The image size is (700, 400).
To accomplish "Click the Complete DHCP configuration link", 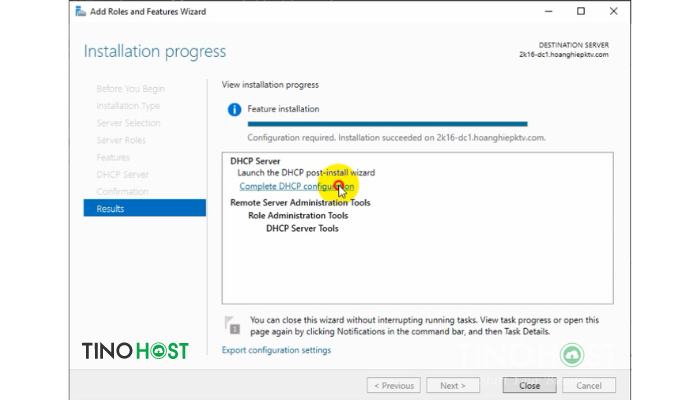I will point(296,186).
